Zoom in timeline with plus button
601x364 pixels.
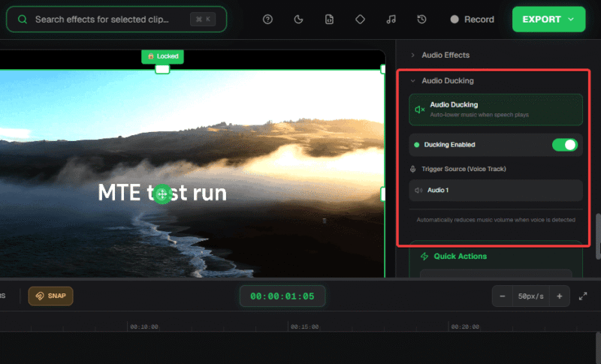(559, 296)
